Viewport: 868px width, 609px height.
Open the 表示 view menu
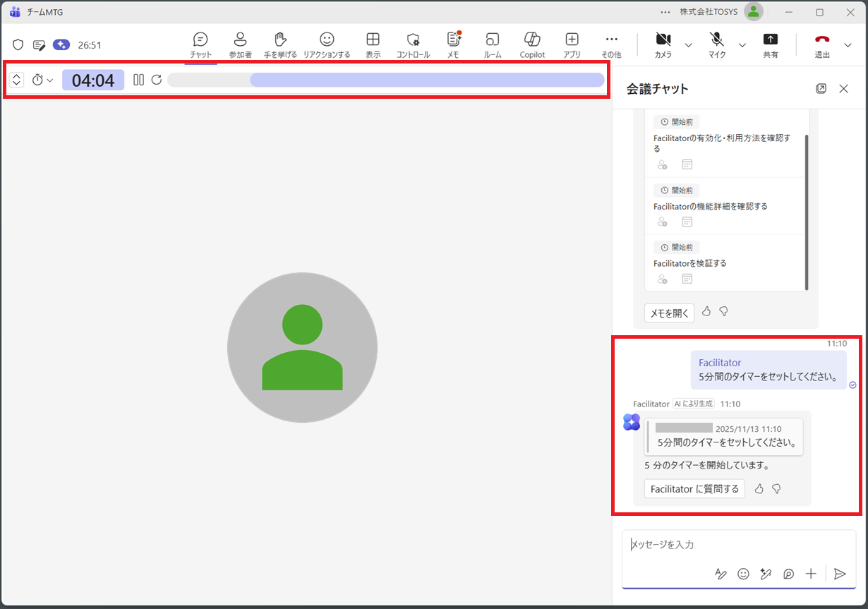373,44
